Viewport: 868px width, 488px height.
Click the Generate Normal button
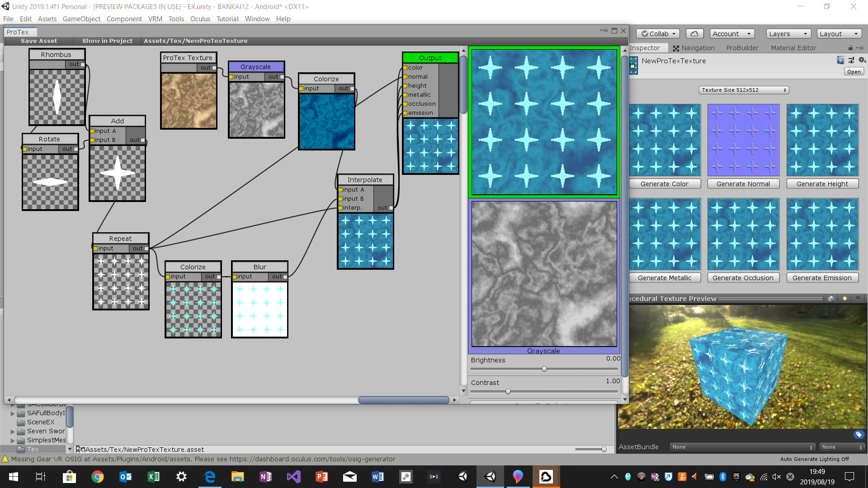[743, 184]
